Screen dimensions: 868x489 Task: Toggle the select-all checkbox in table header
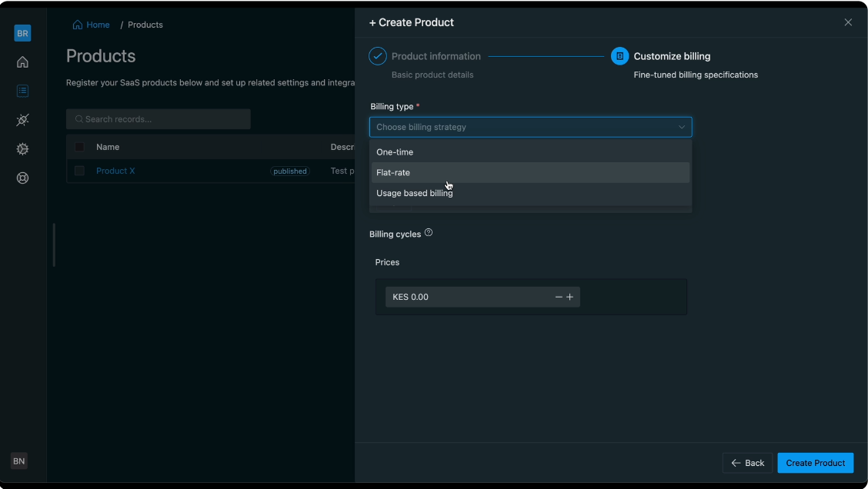pos(79,147)
